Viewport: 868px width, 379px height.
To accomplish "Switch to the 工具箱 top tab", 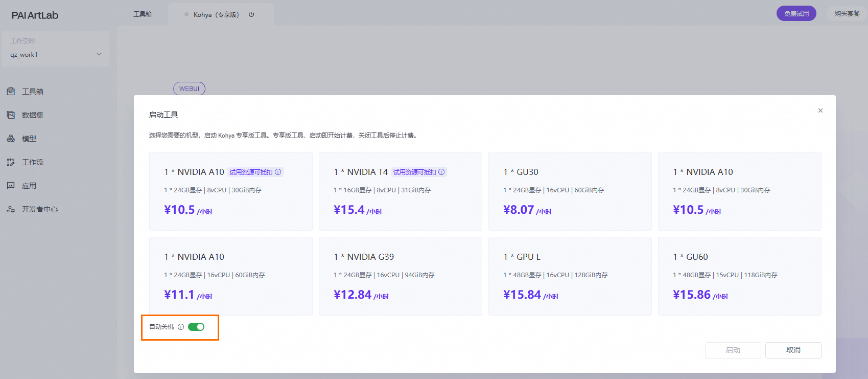I will (x=143, y=14).
